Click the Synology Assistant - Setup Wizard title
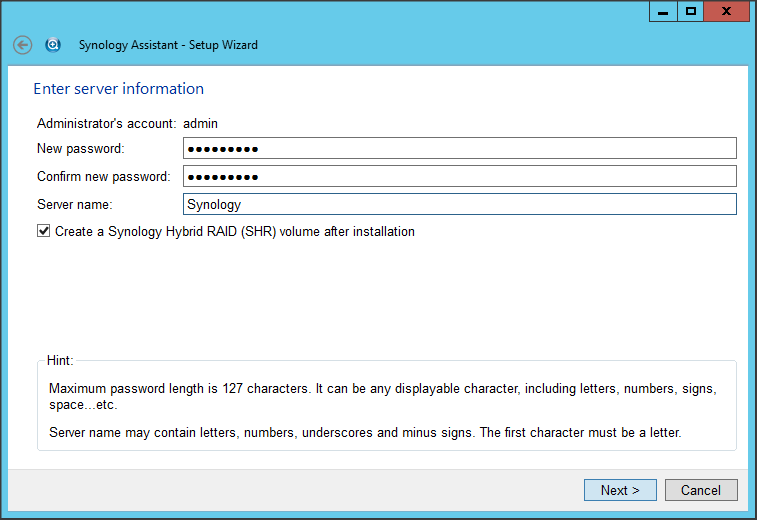This screenshot has width=757, height=520. click(168, 45)
